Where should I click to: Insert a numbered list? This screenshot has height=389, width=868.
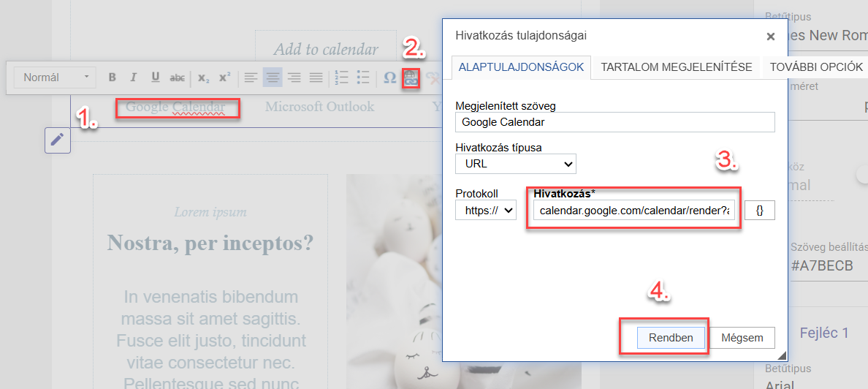click(x=341, y=78)
